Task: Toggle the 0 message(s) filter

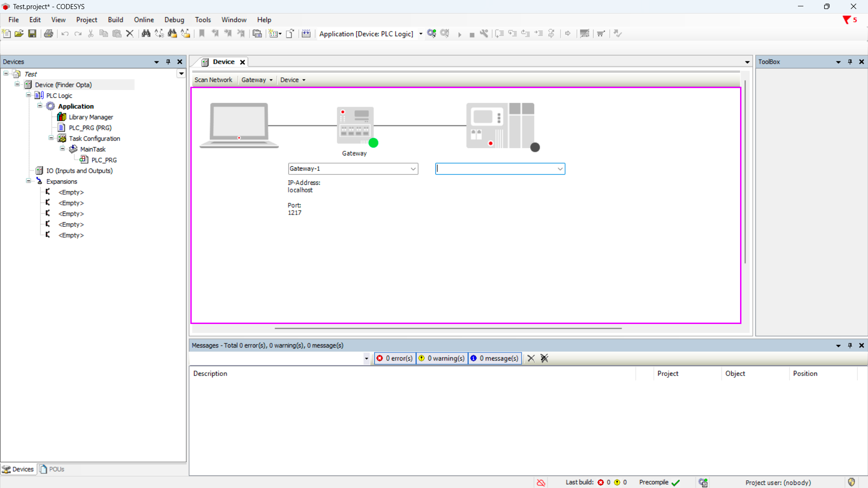Action: [495, 358]
